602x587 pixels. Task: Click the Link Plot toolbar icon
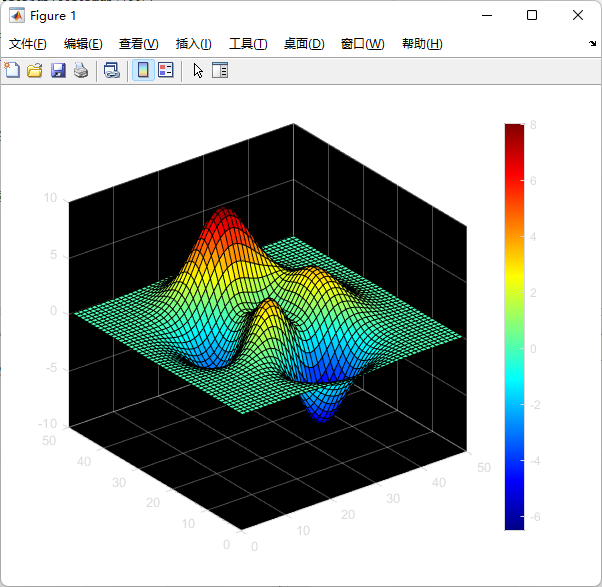pyautogui.click(x=112, y=71)
